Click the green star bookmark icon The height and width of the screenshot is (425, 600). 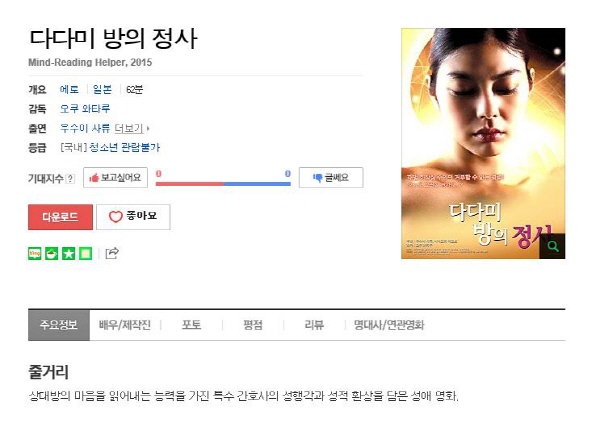pyautogui.click(x=68, y=253)
